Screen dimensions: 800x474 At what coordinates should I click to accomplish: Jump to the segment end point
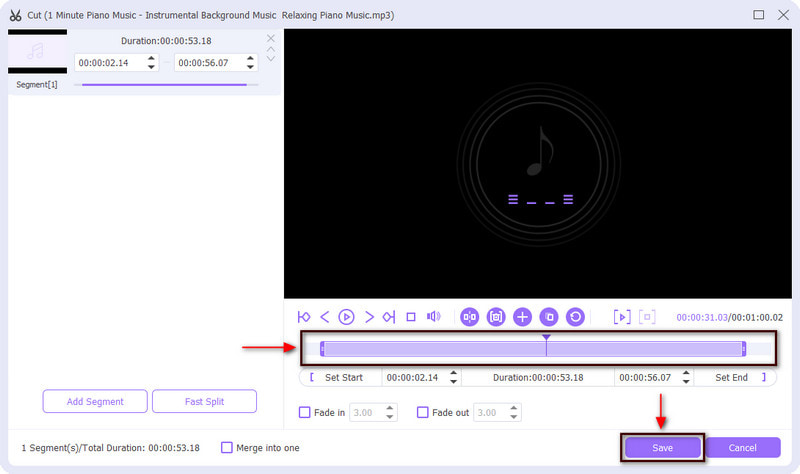point(389,317)
